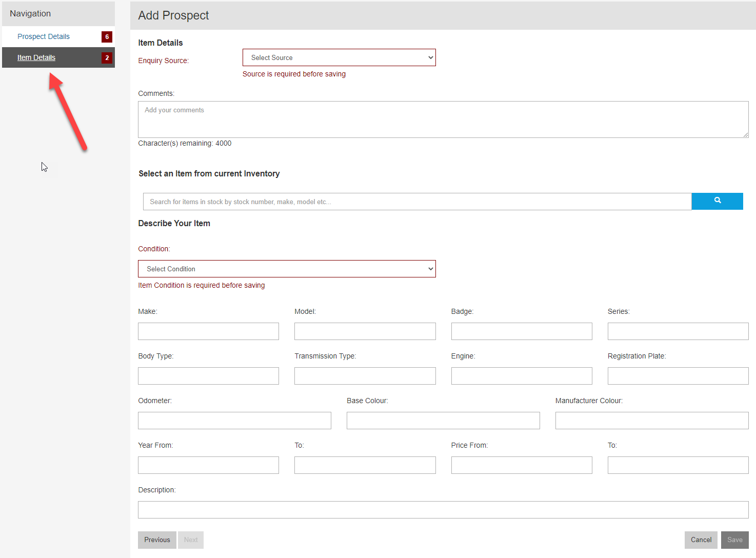Click the Base Colour field
The width and height of the screenshot is (756, 558).
[443, 421]
